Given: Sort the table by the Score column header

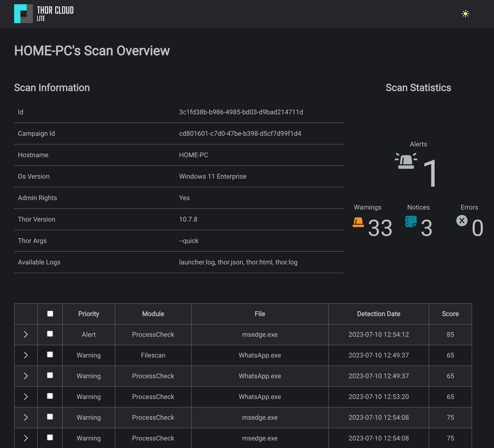Looking at the screenshot, I should [x=450, y=314].
